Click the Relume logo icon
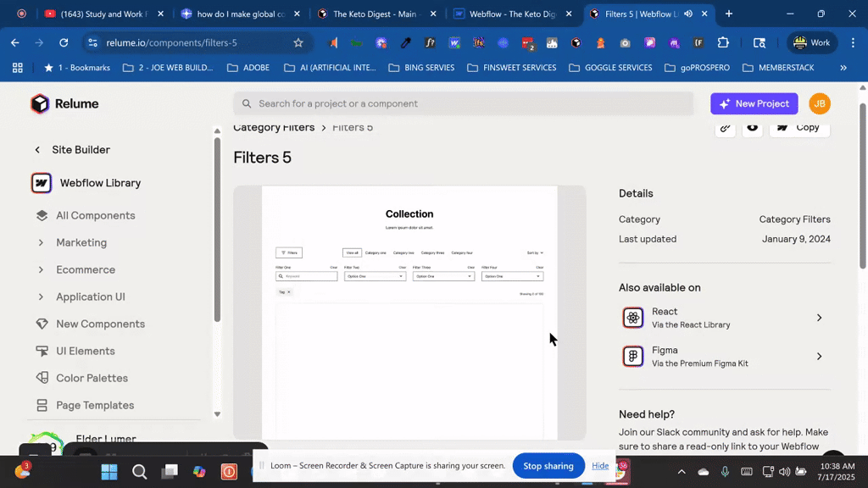The height and width of the screenshot is (488, 868). coord(40,103)
